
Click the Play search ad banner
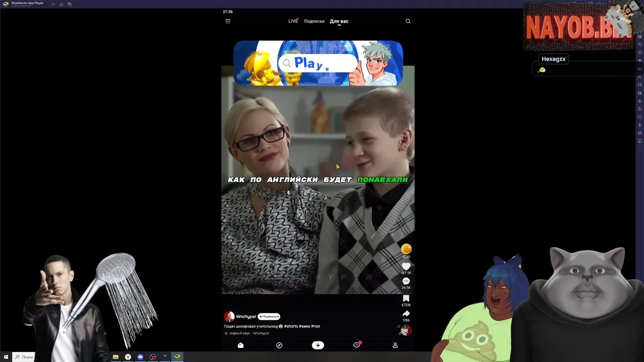pyautogui.click(x=318, y=63)
